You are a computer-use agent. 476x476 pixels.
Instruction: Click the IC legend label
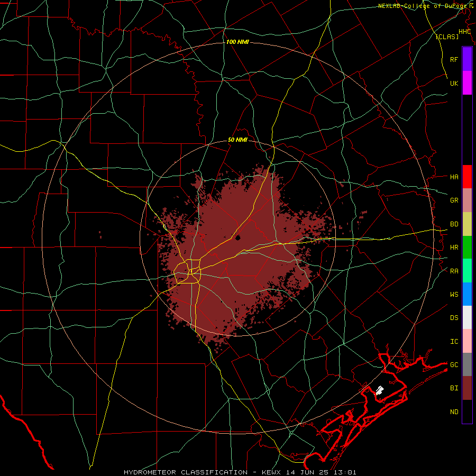click(x=454, y=342)
